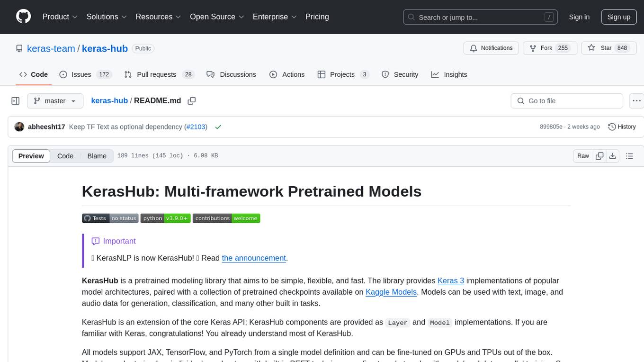Show commit status check details
644x362 pixels.
pyautogui.click(x=218, y=127)
